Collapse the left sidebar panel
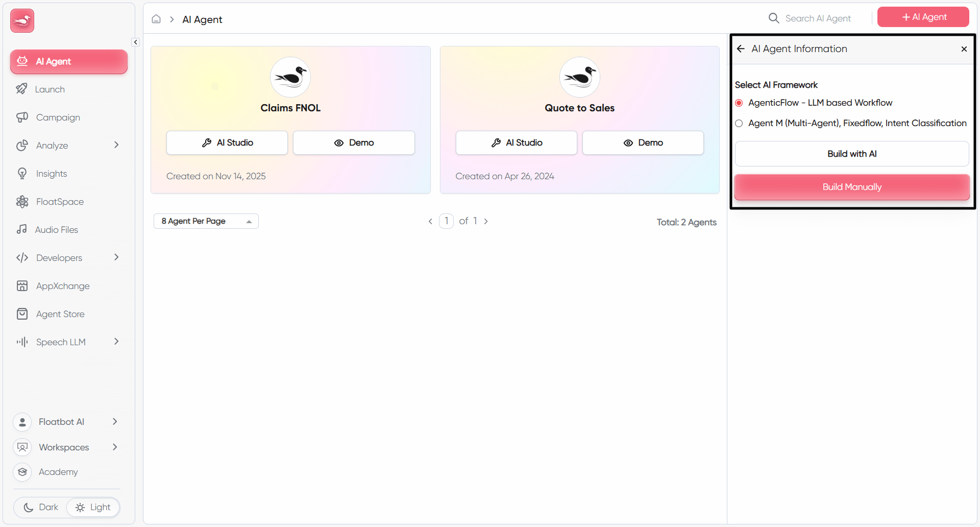 pos(135,42)
